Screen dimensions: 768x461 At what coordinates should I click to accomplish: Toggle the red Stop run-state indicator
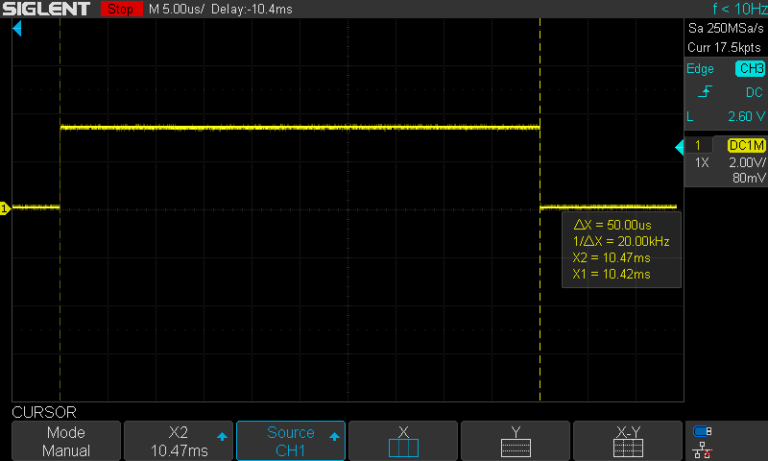pyautogui.click(x=121, y=10)
